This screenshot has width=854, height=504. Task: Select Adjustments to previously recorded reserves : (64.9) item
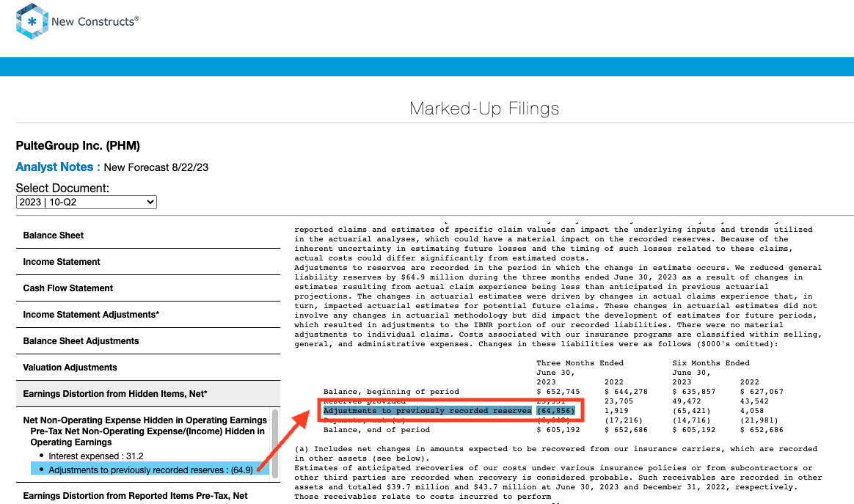(x=150, y=470)
